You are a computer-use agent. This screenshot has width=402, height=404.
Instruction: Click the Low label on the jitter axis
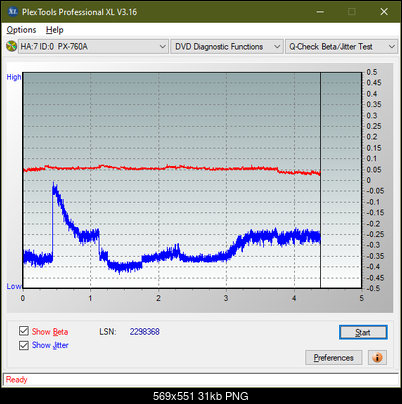pyautogui.click(x=14, y=286)
